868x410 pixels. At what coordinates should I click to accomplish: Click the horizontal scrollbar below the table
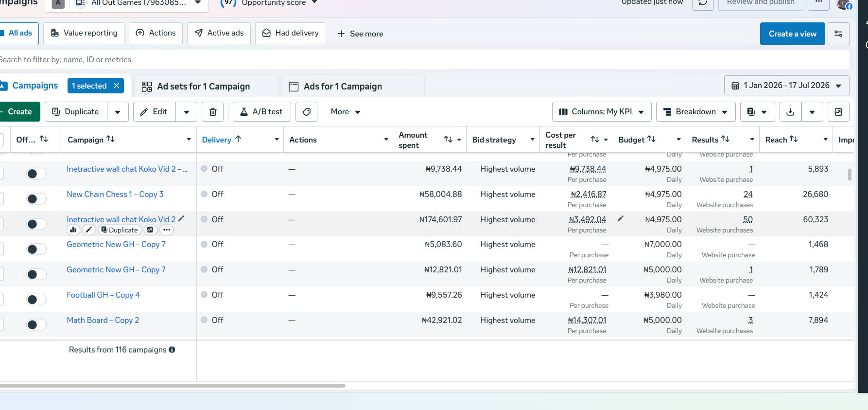(173, 386)
